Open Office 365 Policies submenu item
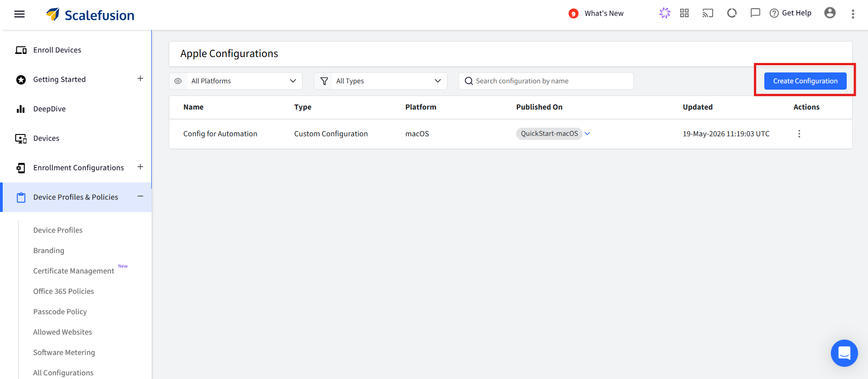The image size is (868, 379). point(63,291)
